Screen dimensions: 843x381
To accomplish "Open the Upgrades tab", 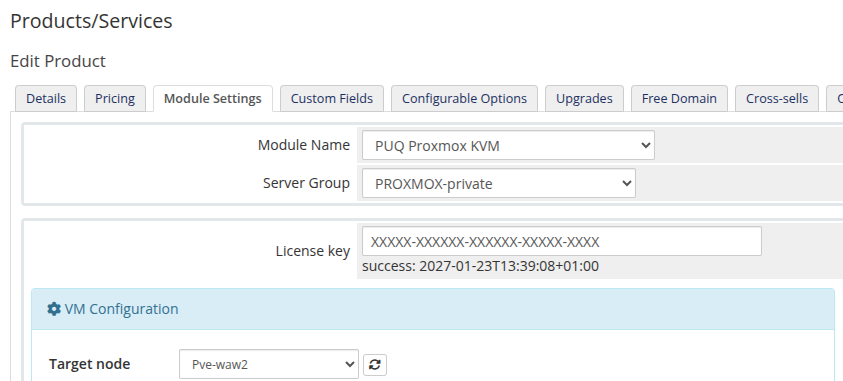I will point(584,98).
